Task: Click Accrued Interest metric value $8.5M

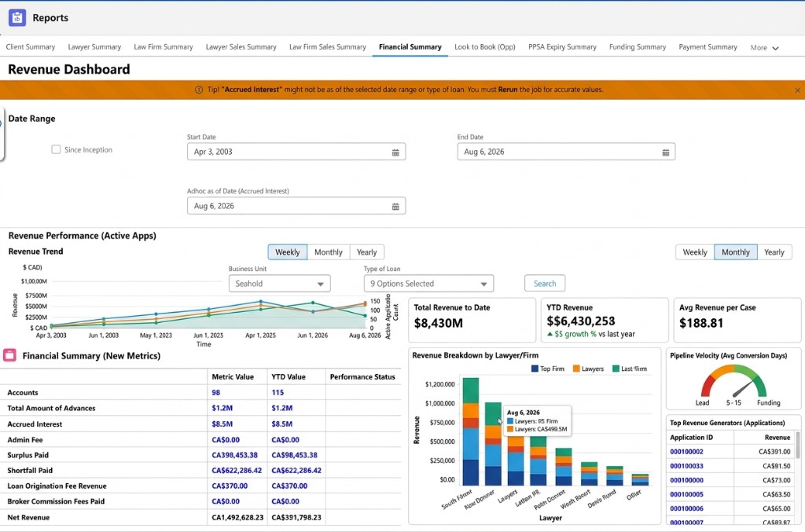Action: tap(222, 424)
